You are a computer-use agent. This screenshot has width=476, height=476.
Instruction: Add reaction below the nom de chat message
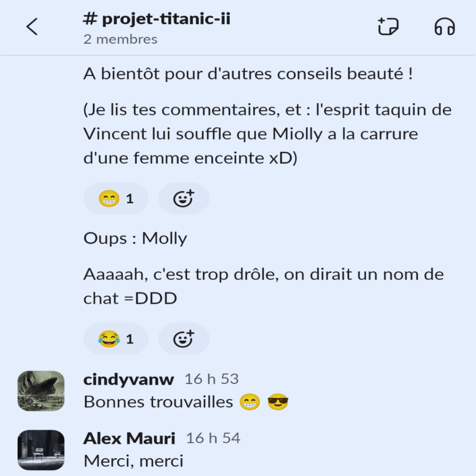click(184, 339)
